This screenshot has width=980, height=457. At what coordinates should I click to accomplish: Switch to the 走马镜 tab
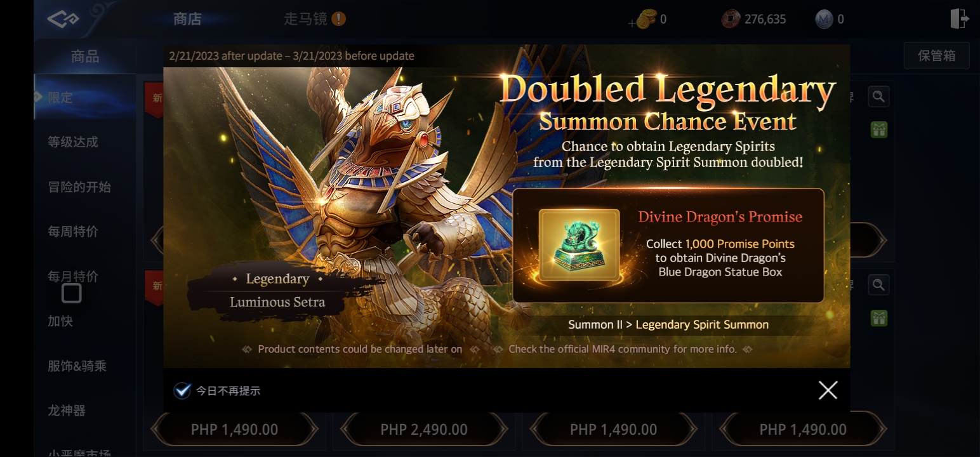(x=305, y=19)
